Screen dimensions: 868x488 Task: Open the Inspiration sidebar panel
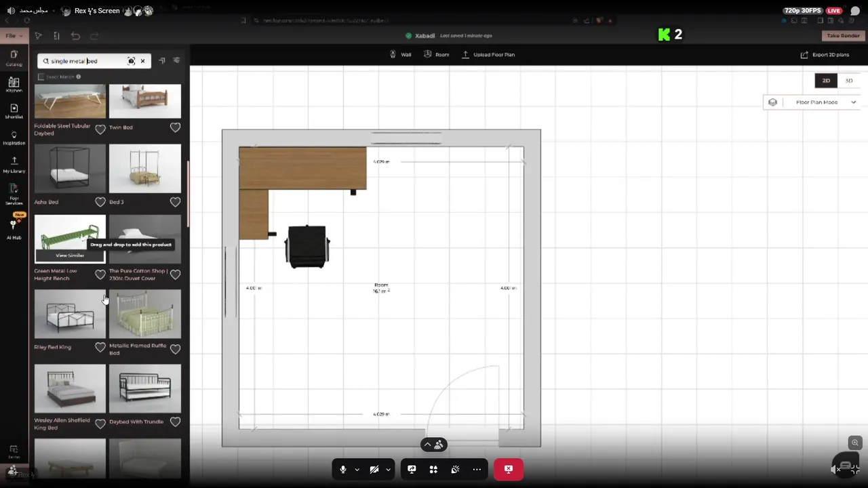[14, 138]
